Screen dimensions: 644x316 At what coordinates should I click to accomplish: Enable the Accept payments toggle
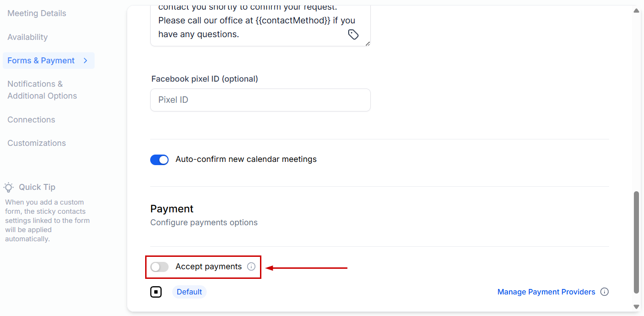(x=159, y=267)
